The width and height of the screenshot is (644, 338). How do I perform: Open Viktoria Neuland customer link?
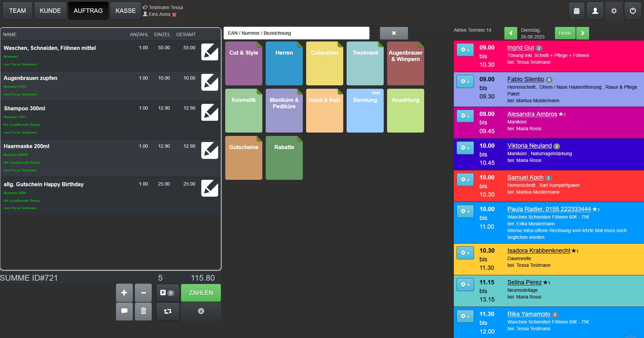point(529,146)
